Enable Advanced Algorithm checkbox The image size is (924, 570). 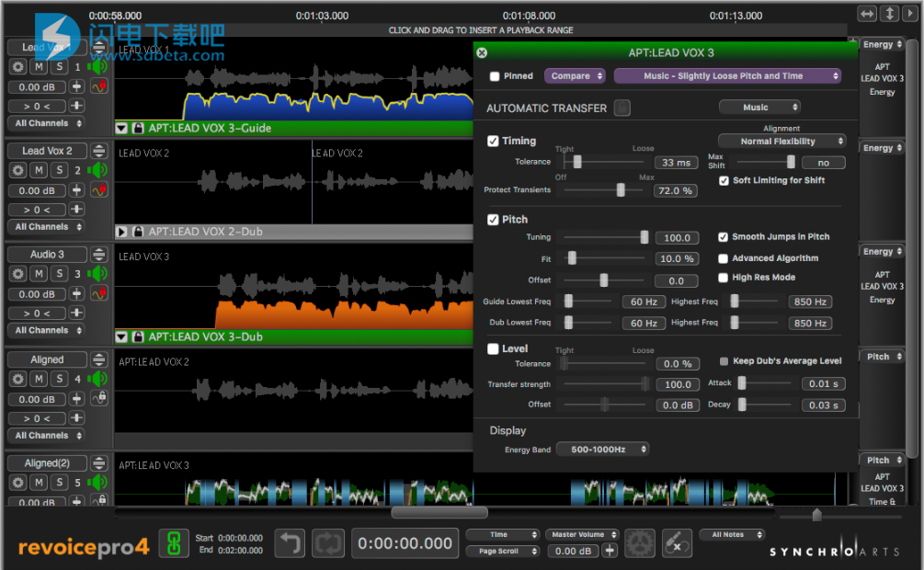(723, 258)
